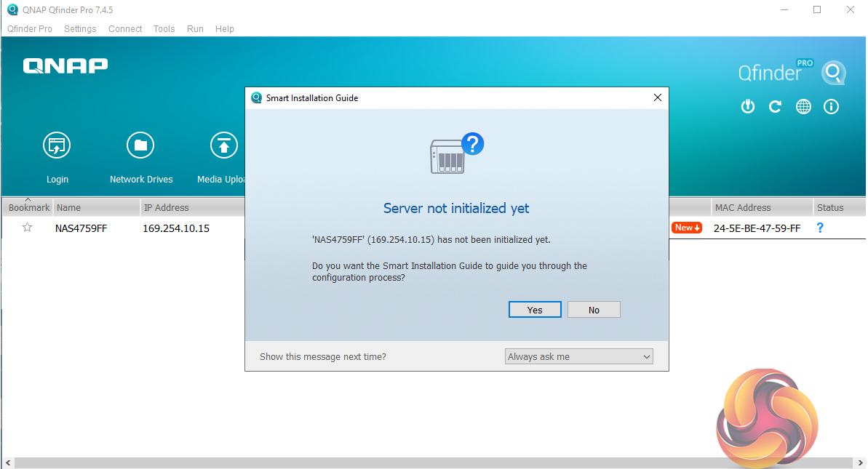Click the New update badge

click(687, 228)
